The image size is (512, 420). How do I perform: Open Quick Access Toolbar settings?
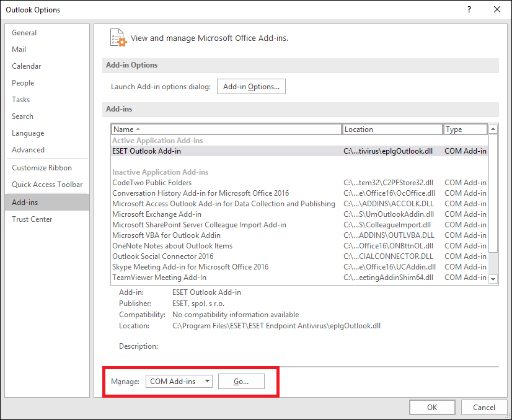[x=47, y=185]
